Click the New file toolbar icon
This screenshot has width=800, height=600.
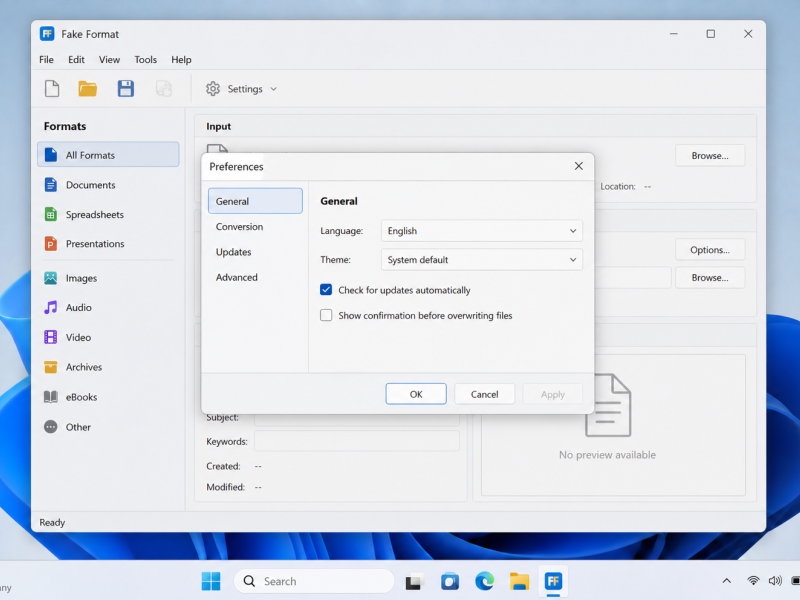click(x=52, y=89)
